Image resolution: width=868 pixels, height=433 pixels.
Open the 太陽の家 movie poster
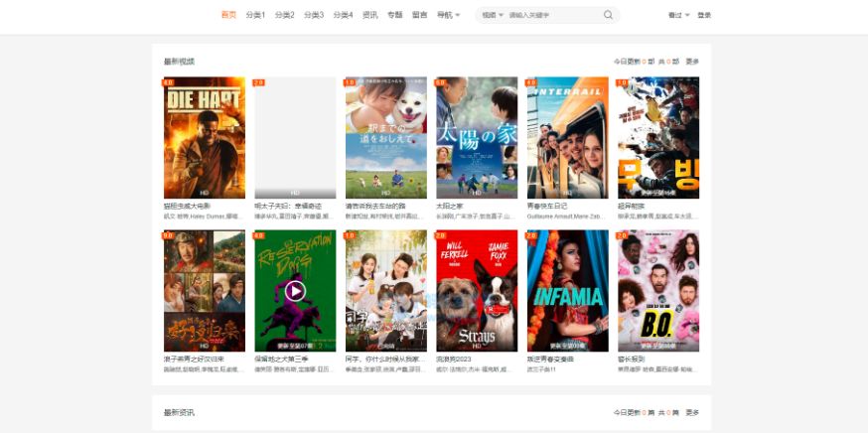coord(477,137)
